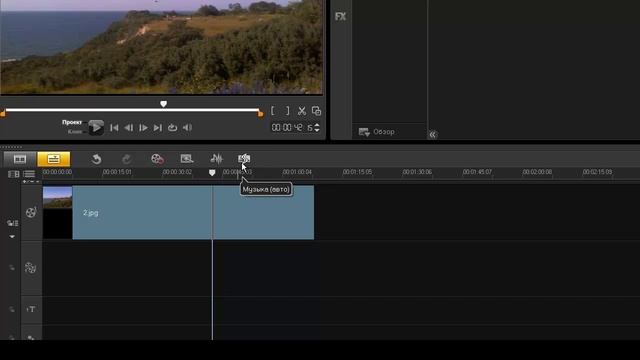This screenshot has height=360, width=640.
Task: Open the Sound Mixer waveform icon
Action: point(217,158)
